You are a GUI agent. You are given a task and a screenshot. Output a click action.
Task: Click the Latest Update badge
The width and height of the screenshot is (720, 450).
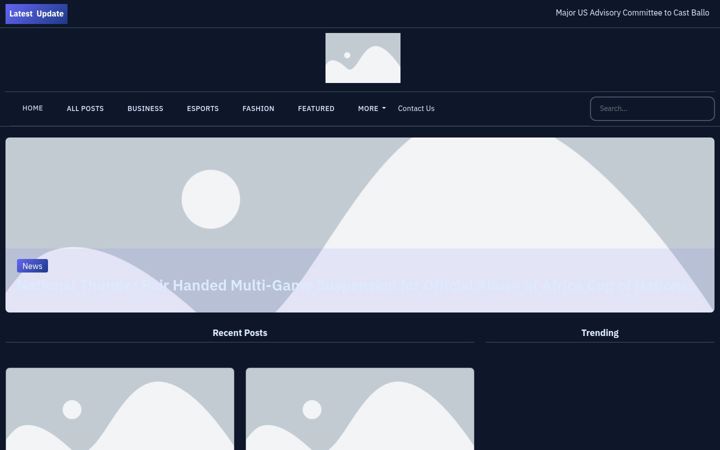36,14
